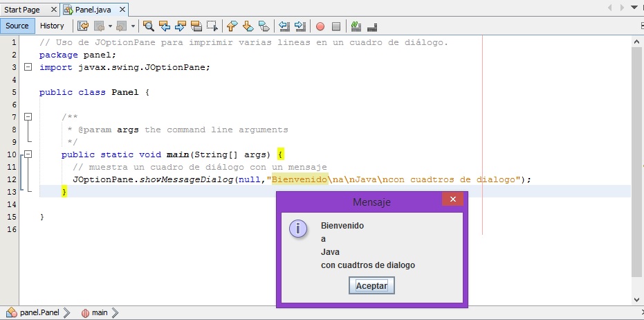644x320 pixels.
Task: Start Macro Recording red circle button
Action: click(x=320, y=26)
